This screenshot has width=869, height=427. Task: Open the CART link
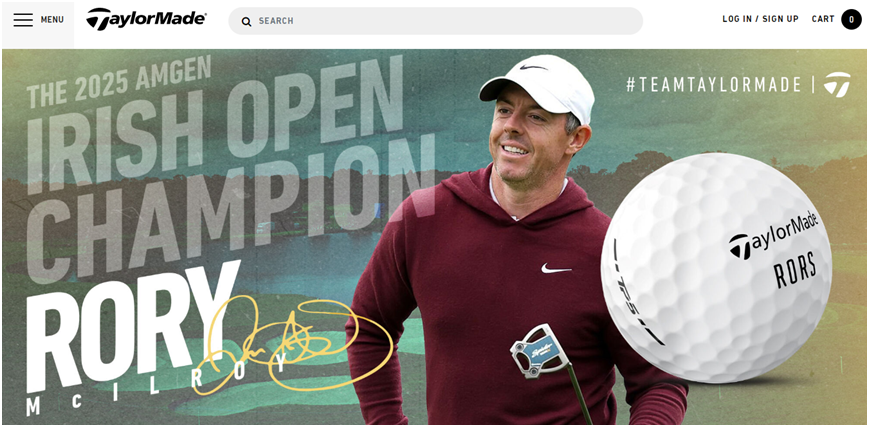click(x=823, y=19)
